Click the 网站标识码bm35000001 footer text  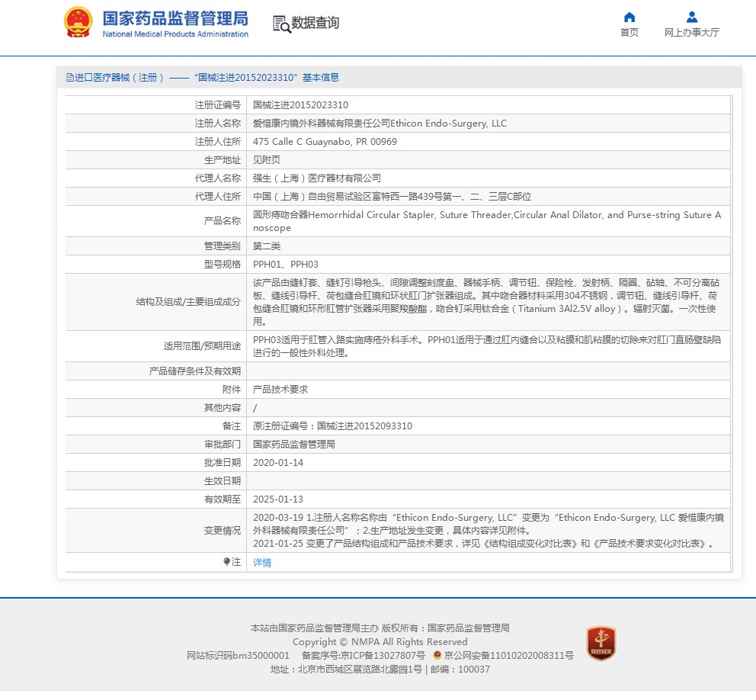tap(239, 656)
